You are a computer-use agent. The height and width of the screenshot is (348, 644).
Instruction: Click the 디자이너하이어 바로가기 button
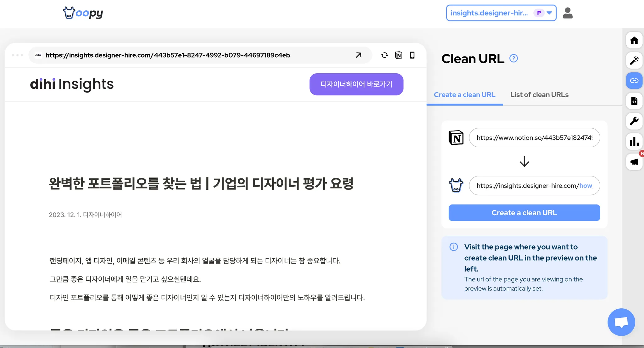pyautogui.click(x=356, y=84)
